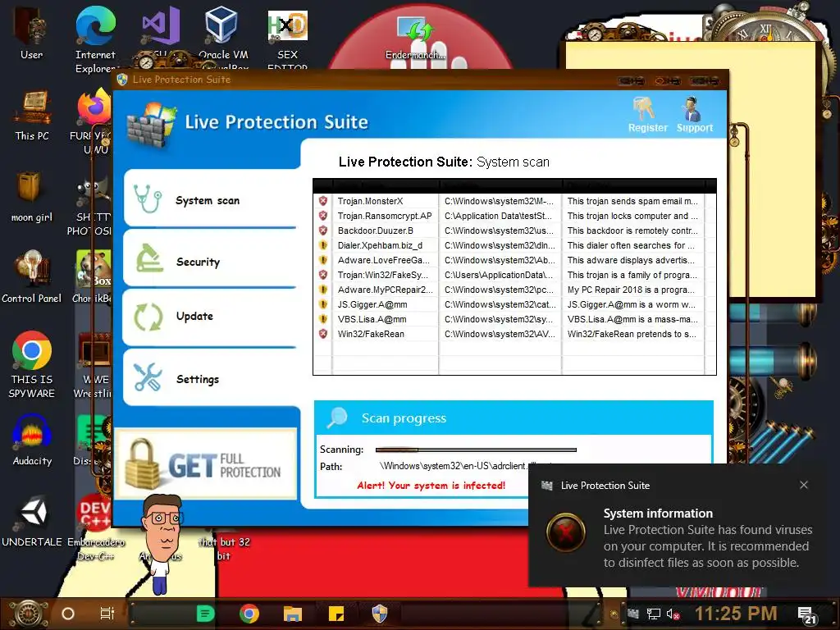Viewport: 840px width, 630px height.
Task: Click the microscope Security icon
Action: (149, 258)
